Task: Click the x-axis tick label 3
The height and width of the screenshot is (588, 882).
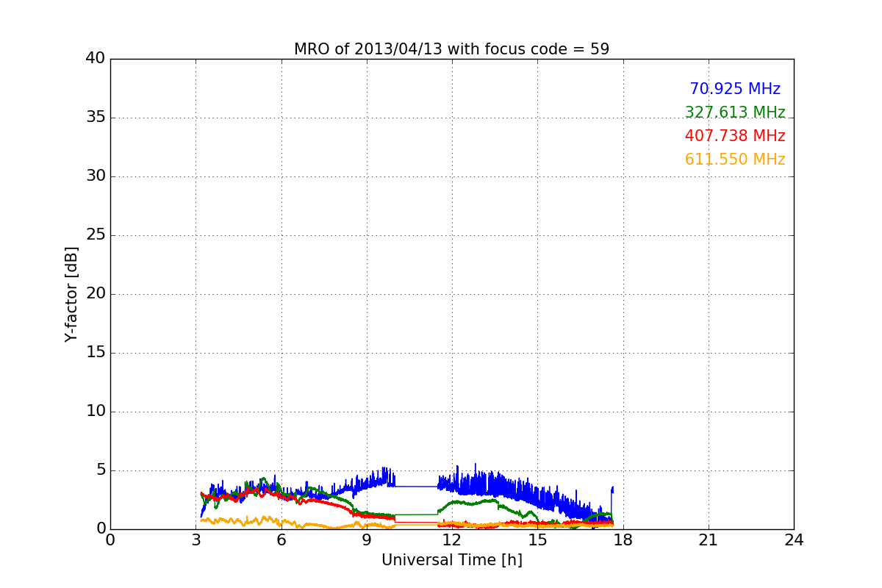Action: tap(196, 540)
